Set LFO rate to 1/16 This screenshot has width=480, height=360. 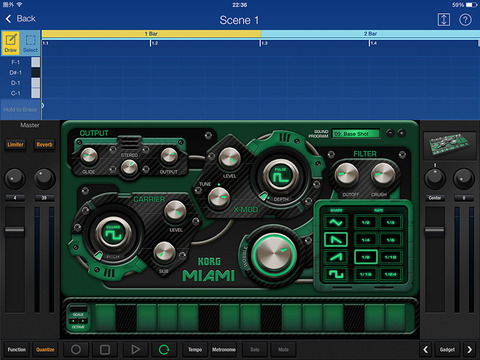366,274
